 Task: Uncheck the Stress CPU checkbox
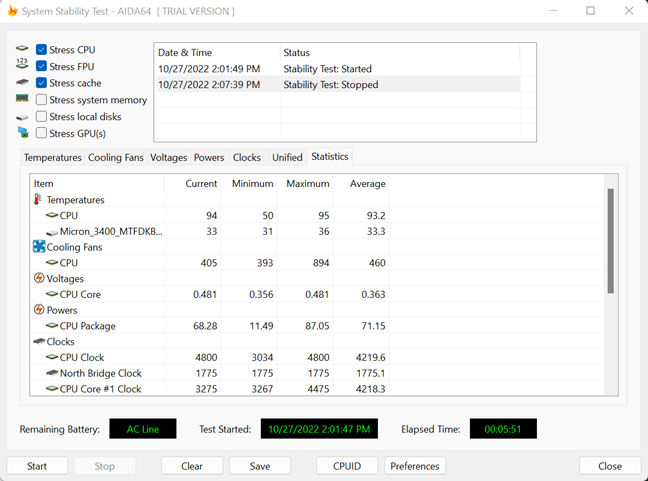click(x=41, y=50)
